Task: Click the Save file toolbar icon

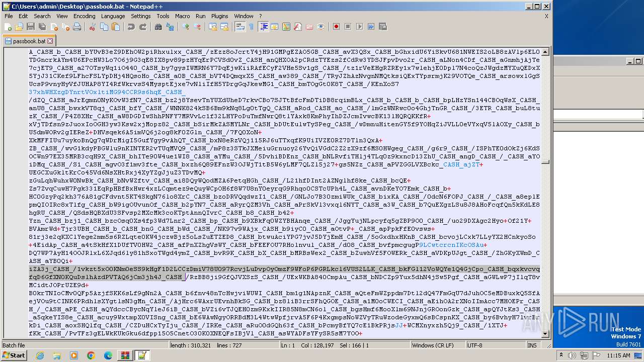Action: 30,27
